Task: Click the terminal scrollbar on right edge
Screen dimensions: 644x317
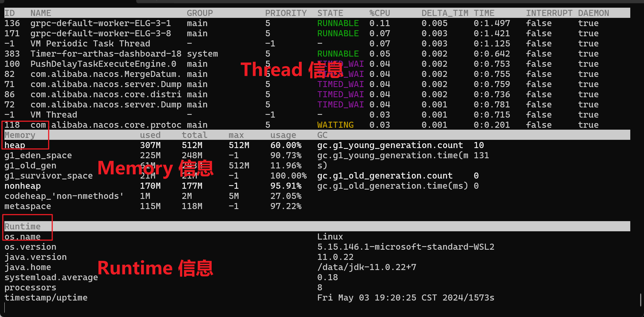Action: 640,300
